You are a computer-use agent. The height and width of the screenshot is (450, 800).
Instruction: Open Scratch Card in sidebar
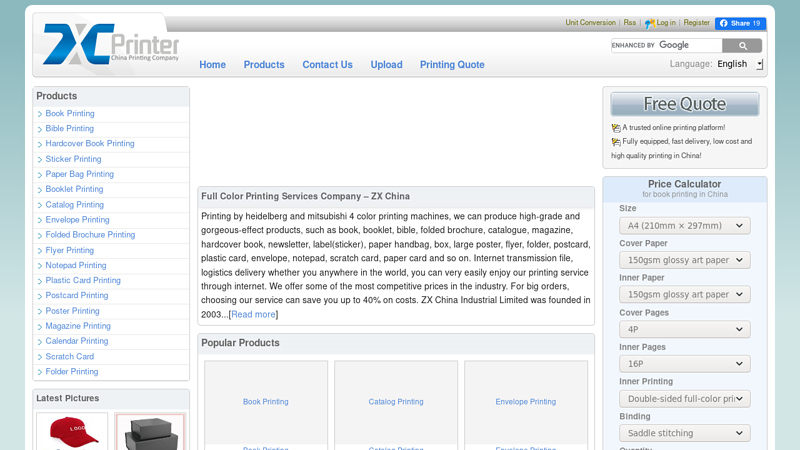click(x=69, y=357)
